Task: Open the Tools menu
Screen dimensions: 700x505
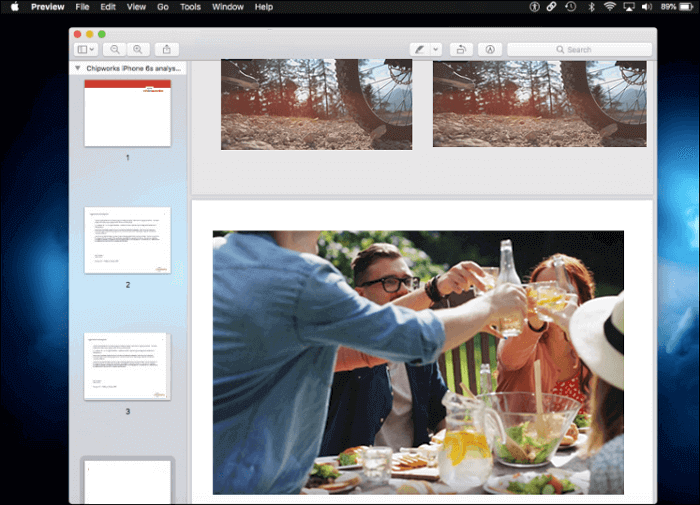Action: pos(190,7)
